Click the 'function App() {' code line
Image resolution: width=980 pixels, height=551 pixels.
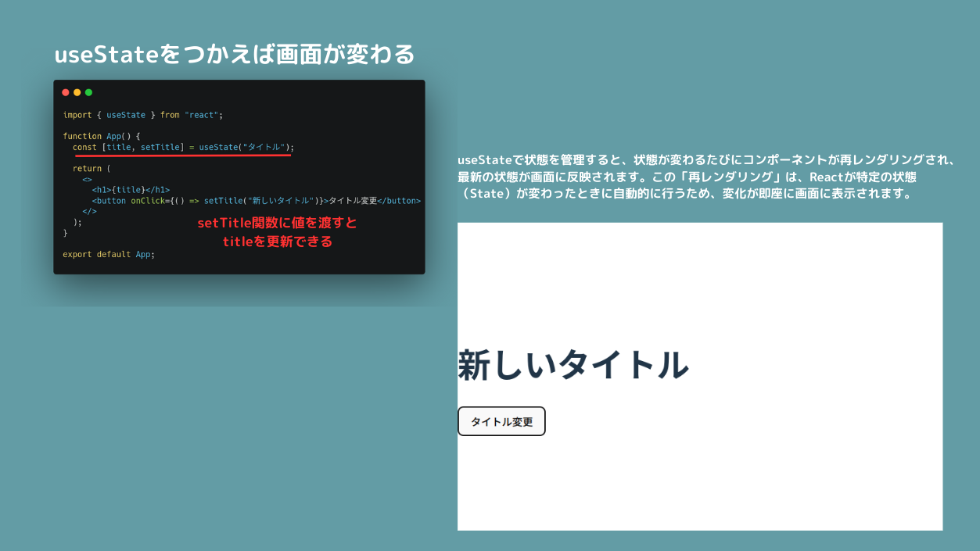102,136
